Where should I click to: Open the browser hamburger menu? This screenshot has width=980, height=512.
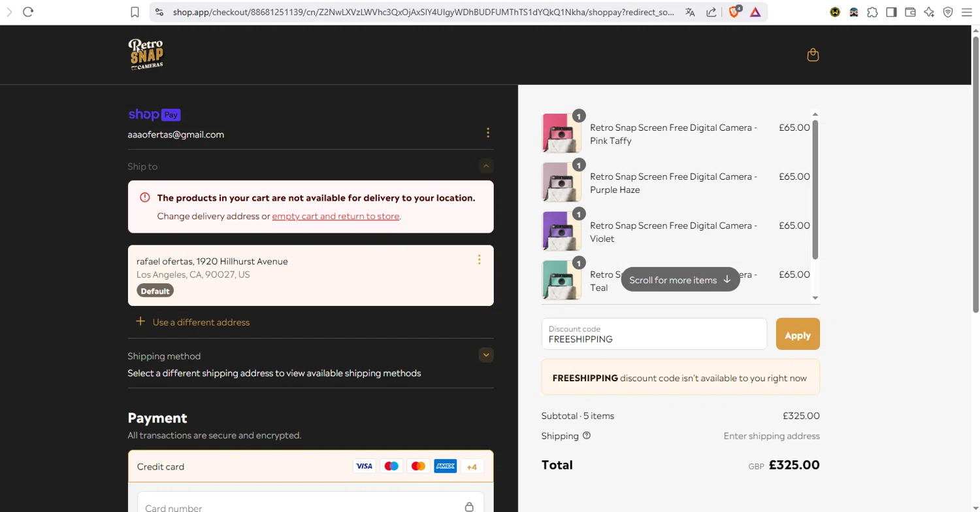tap(967, 12)
